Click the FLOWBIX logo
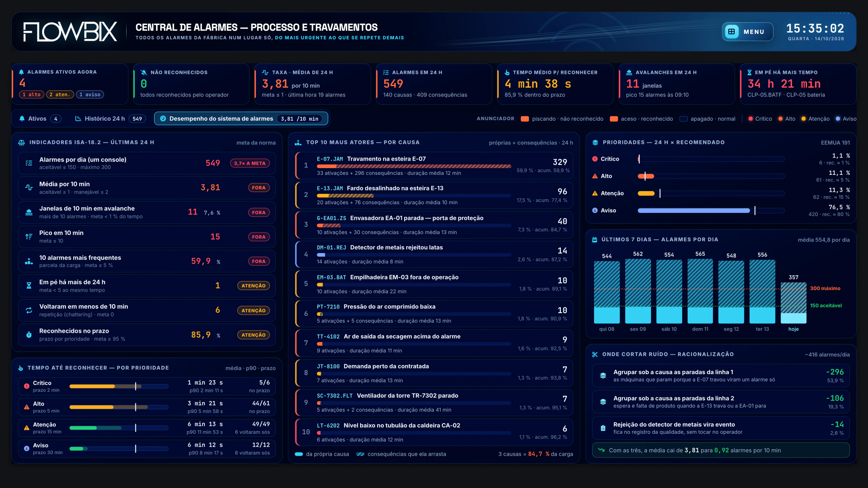868x488 pixels. (70, 32)
